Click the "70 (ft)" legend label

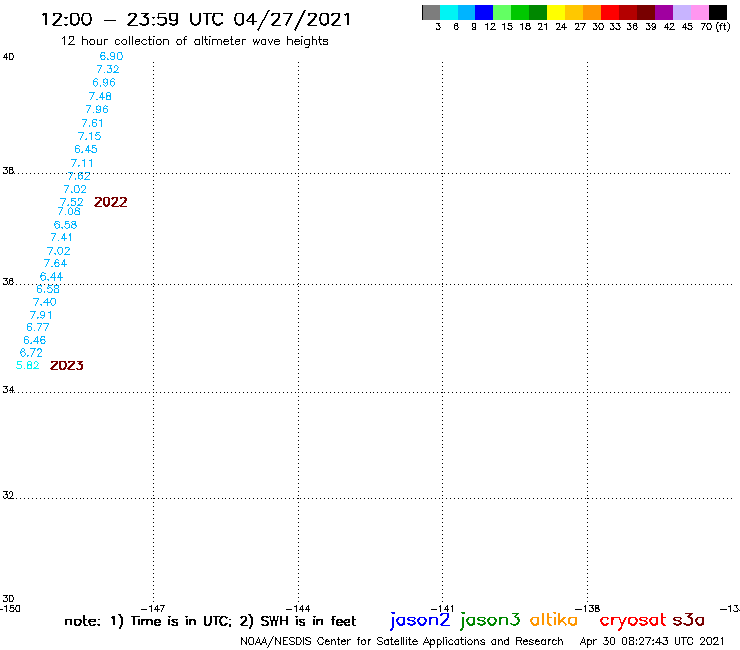[715, 27]
